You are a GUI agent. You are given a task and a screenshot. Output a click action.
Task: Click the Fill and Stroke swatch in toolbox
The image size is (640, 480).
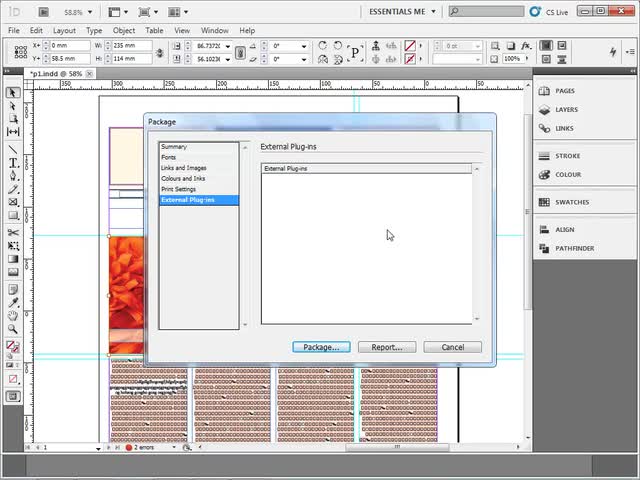click(x=13, y=347)
